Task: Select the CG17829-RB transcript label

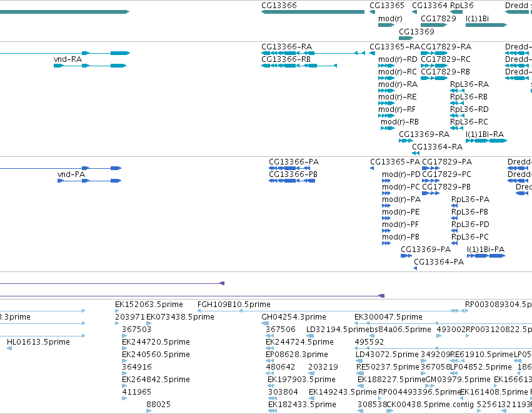Action: click(446, 72)
